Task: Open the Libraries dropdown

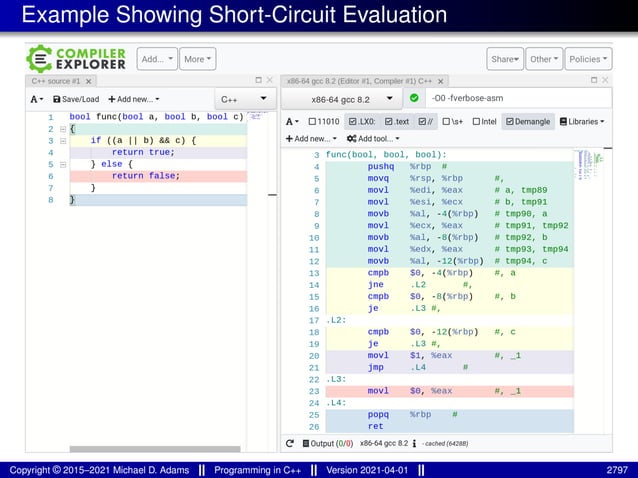Action: click(x=582, y=122)
